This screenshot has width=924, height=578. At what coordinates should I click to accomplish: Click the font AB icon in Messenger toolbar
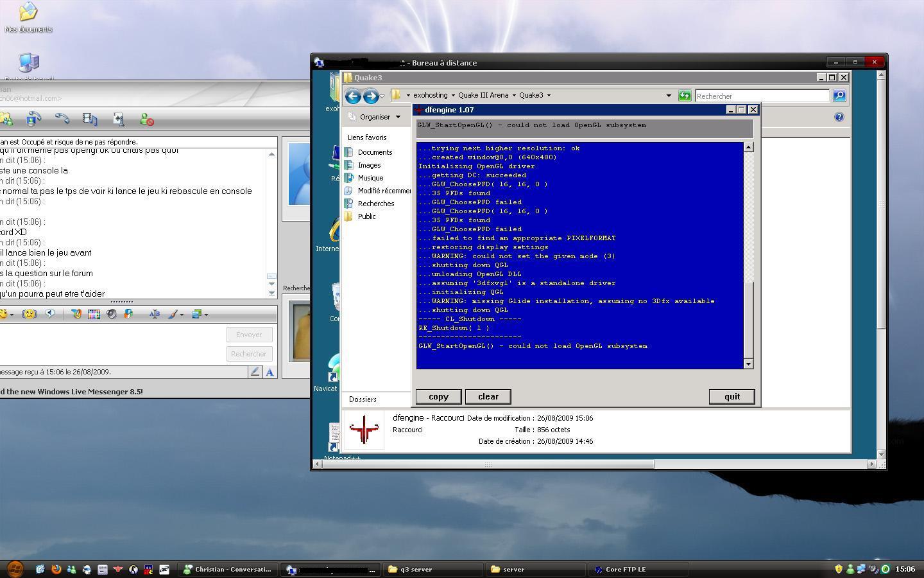point(154,314)
